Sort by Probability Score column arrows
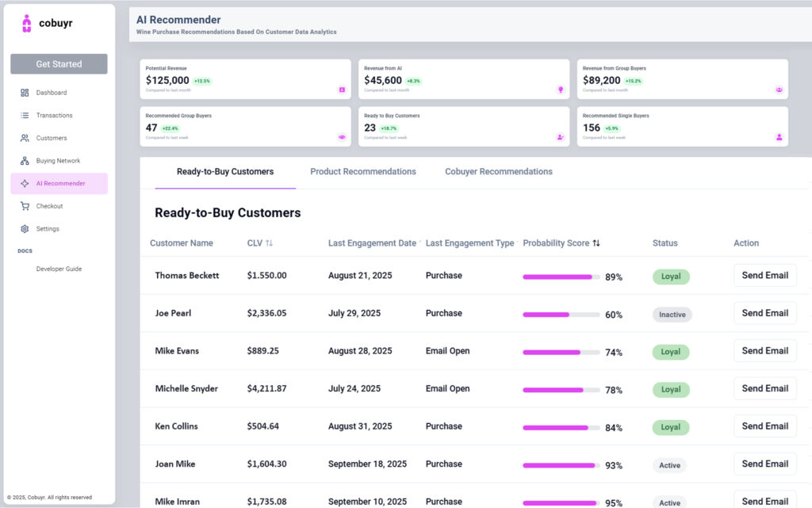This screenshot has height=508, width=812. 596,243
